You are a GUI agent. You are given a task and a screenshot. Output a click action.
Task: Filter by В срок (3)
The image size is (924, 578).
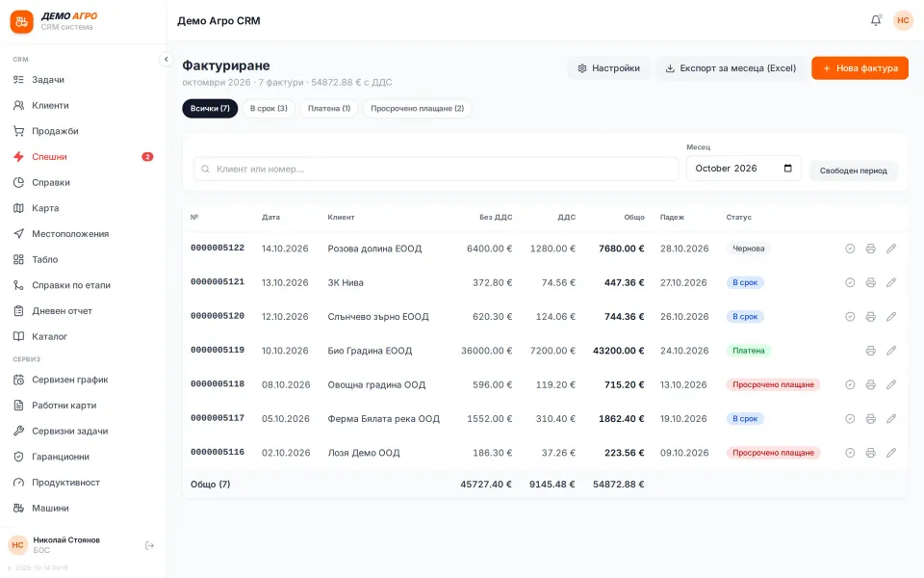[269, 109]
